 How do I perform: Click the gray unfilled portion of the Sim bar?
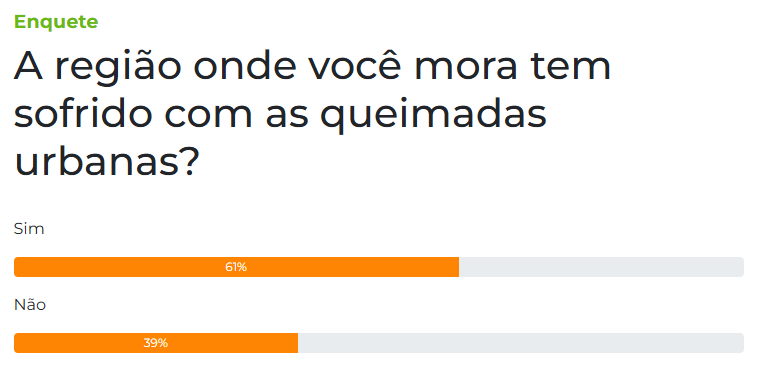[x=601, y=267]
